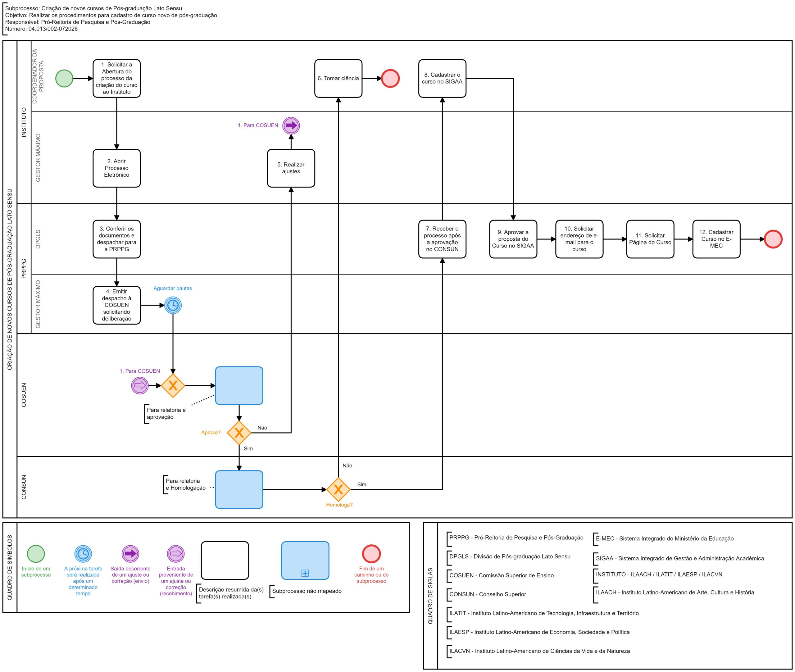Select task 6 Tomar ciência
Viewport: 795px width, 672px height.
click(338, 79)
